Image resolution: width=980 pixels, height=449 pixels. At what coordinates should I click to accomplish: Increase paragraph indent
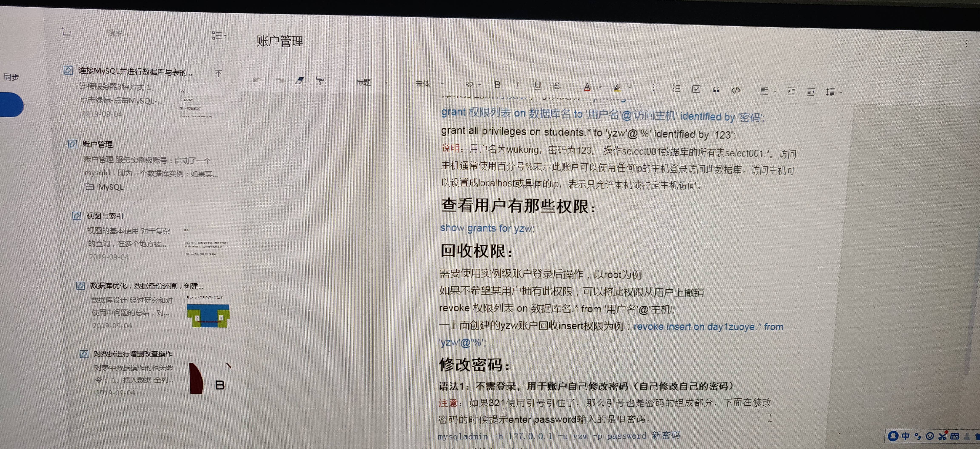pos(791,91)
